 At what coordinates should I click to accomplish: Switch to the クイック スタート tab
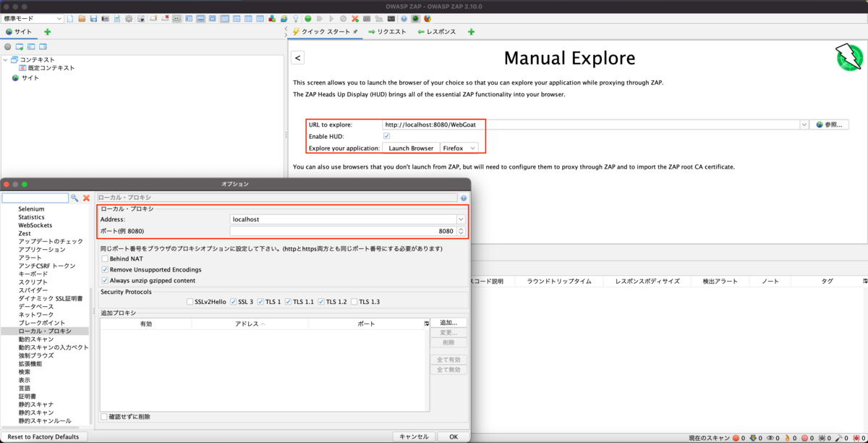324,32
